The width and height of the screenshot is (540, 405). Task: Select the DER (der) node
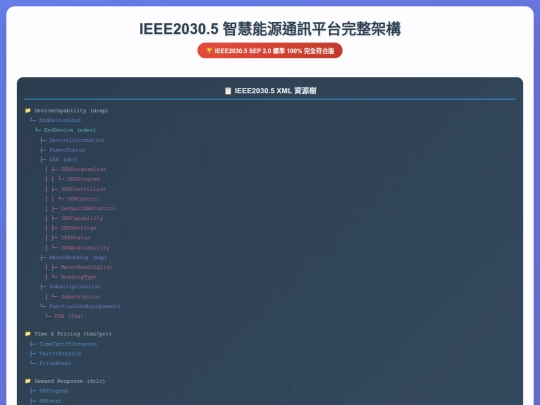[63, 159]
